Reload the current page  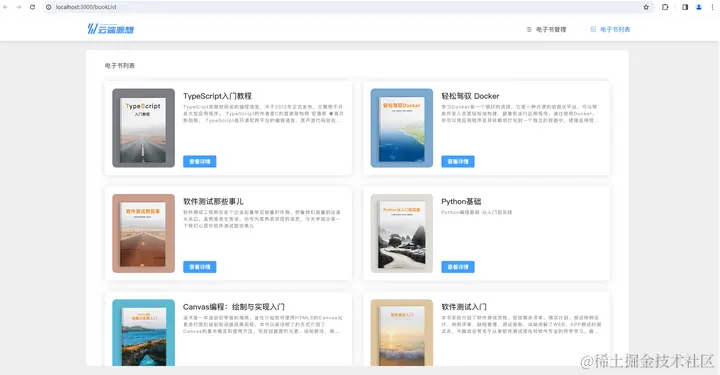pos(32,7)
